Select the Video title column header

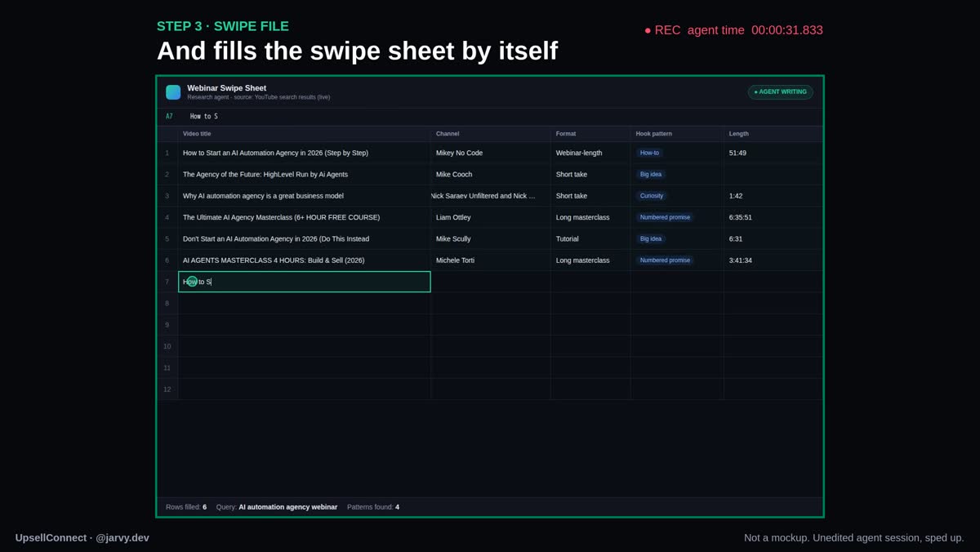pyautogui.click(x=304, y=134)
